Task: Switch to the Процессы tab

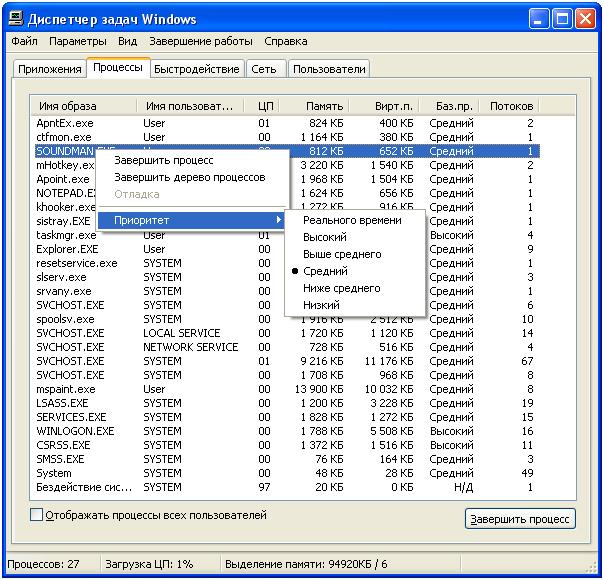Action: click(x=118, y=67)
